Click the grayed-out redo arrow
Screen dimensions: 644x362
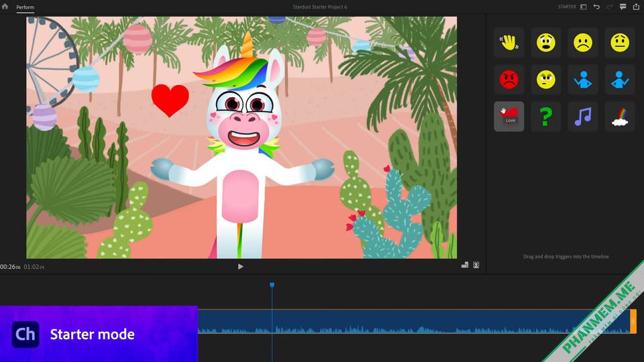point(610,7)
